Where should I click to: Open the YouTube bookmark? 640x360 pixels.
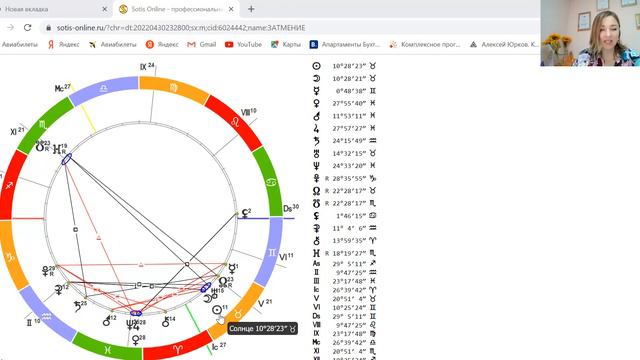click(x=243, y=44)
